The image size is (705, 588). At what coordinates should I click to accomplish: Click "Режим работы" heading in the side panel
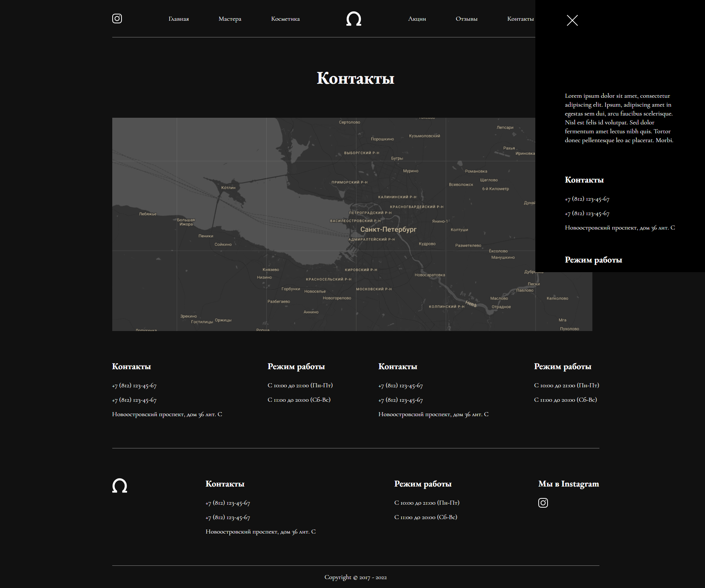pyautogui.click(x=593, y=260)
